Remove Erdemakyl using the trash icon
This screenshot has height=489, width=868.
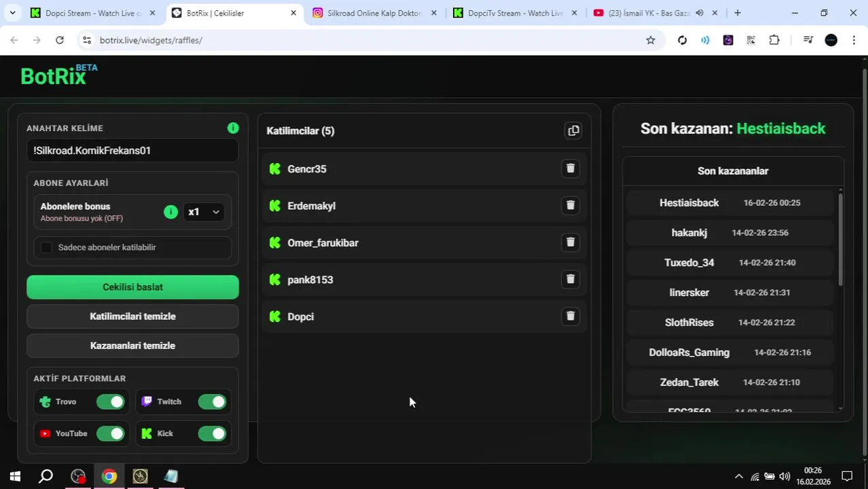click(571, 205)
